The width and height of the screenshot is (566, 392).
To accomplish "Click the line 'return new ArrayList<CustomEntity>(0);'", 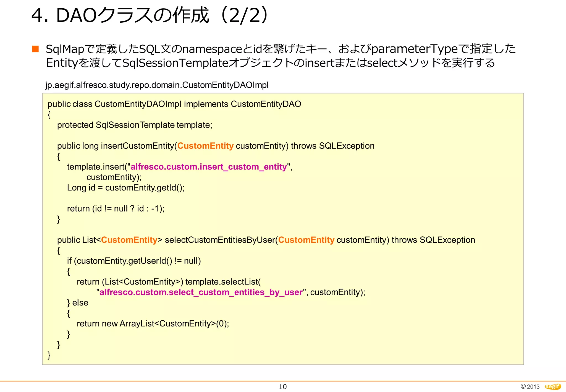I will (x=153, y=323).
